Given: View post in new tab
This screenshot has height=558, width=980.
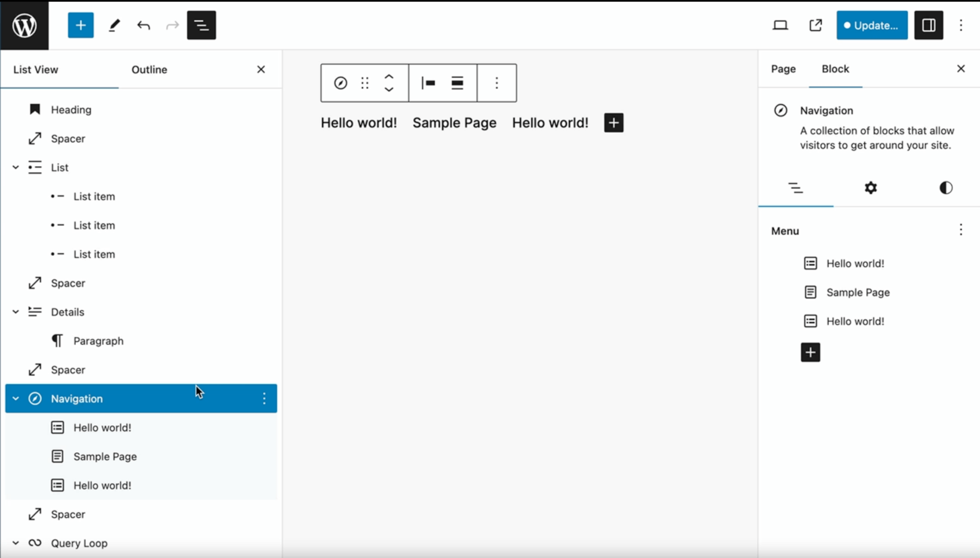Looking at the screenshot, I should click(815, 25).
